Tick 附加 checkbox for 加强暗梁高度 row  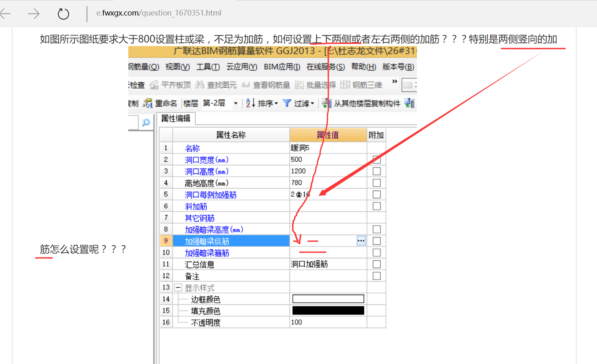(x=376, y=229)
